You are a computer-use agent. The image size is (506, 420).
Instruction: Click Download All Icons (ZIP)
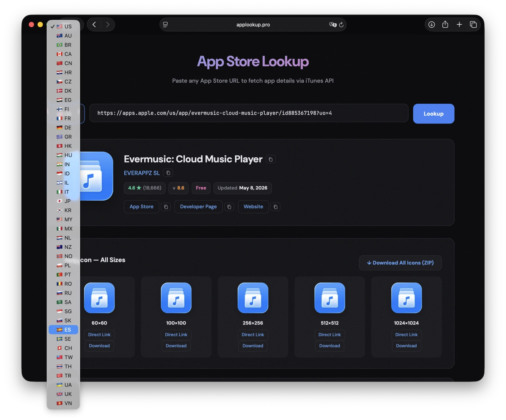point(400,263)
